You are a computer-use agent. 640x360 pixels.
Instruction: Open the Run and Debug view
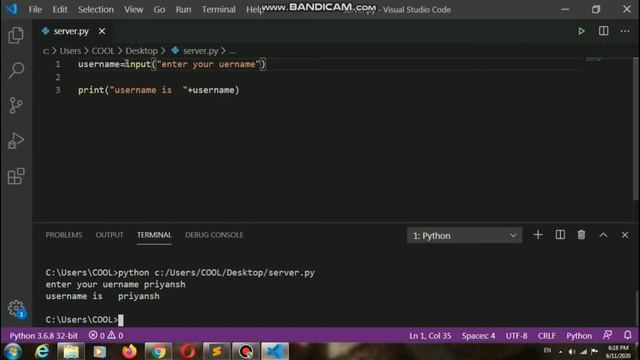pos(16,141)
